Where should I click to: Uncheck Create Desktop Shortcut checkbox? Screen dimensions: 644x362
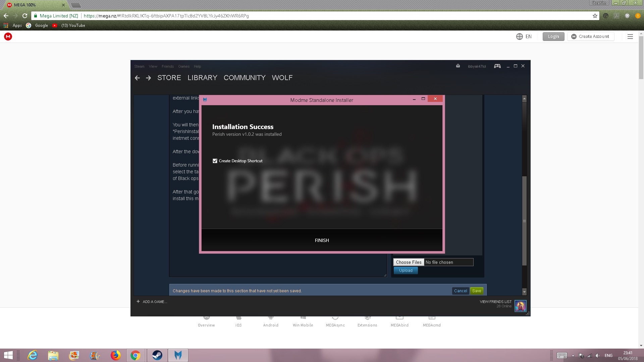[215, 161]
